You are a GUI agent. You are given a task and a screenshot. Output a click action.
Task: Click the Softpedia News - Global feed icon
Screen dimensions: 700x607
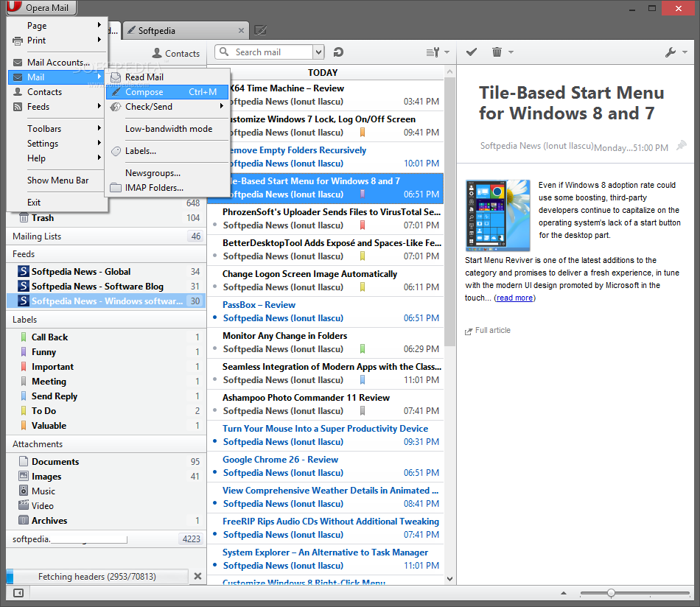(x=24, y=271)
